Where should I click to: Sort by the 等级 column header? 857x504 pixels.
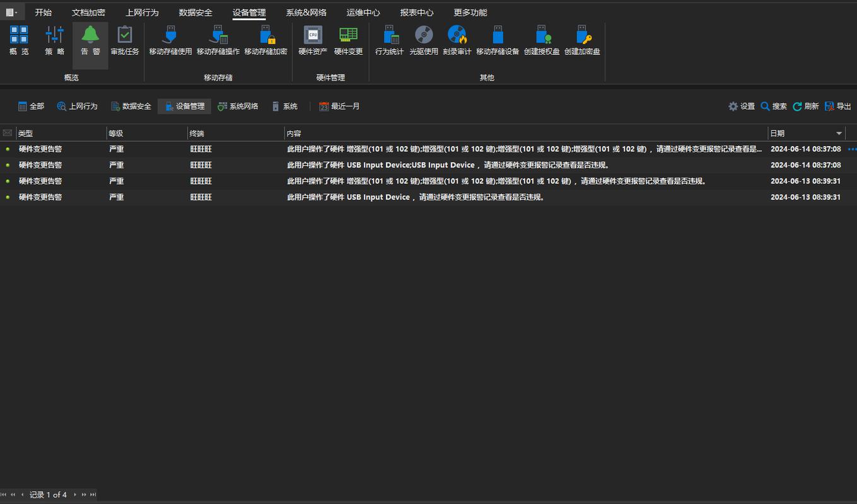(x=147, y=134)
